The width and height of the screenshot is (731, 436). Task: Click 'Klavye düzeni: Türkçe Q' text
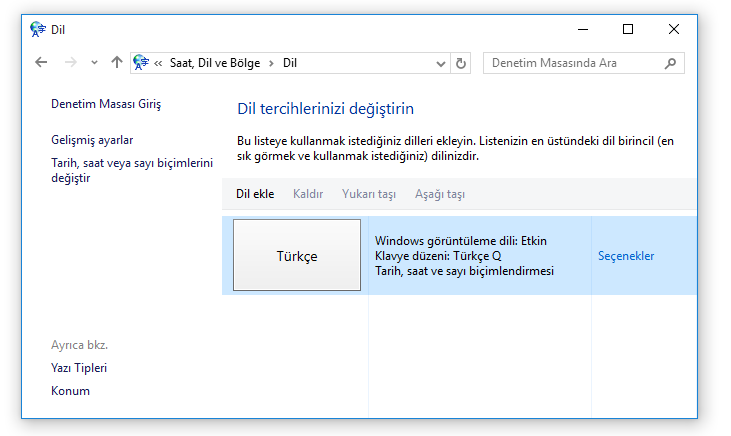point(438,256)
